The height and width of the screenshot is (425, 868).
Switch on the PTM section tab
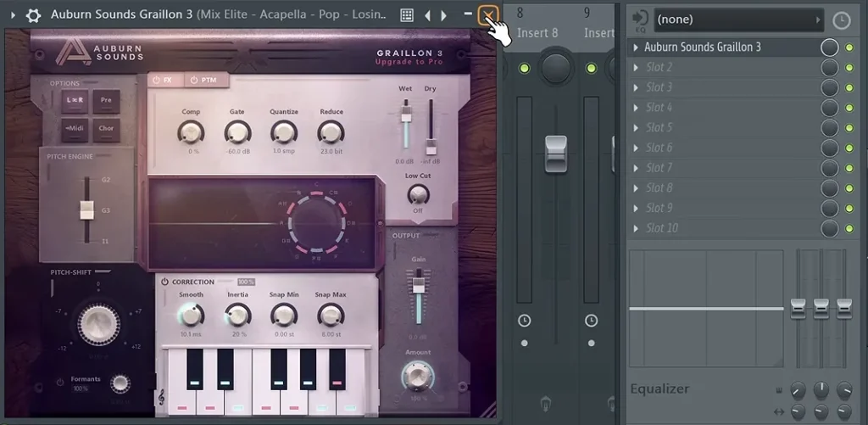point(206,80)
